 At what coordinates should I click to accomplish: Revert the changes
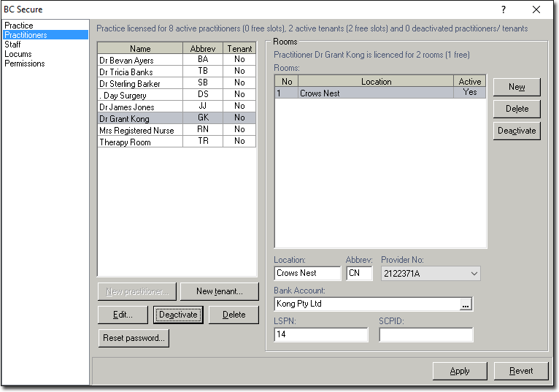click(x=520, y=371)
